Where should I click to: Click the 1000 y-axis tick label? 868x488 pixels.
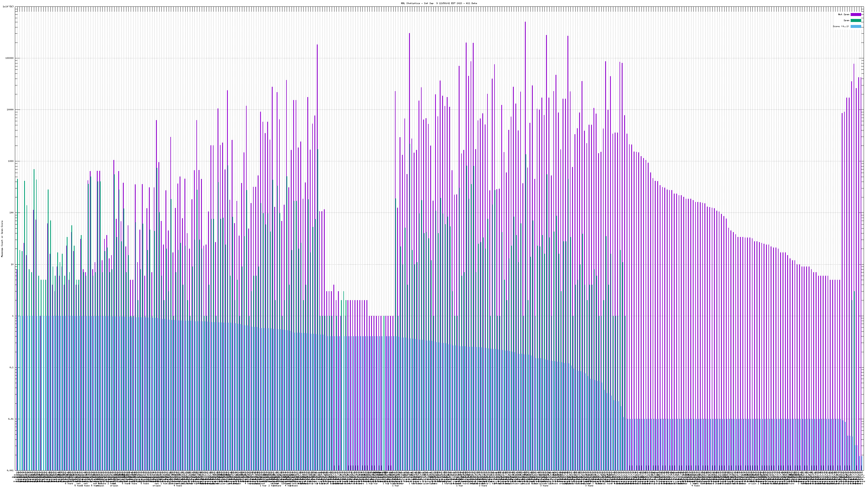tap(11, 161)
